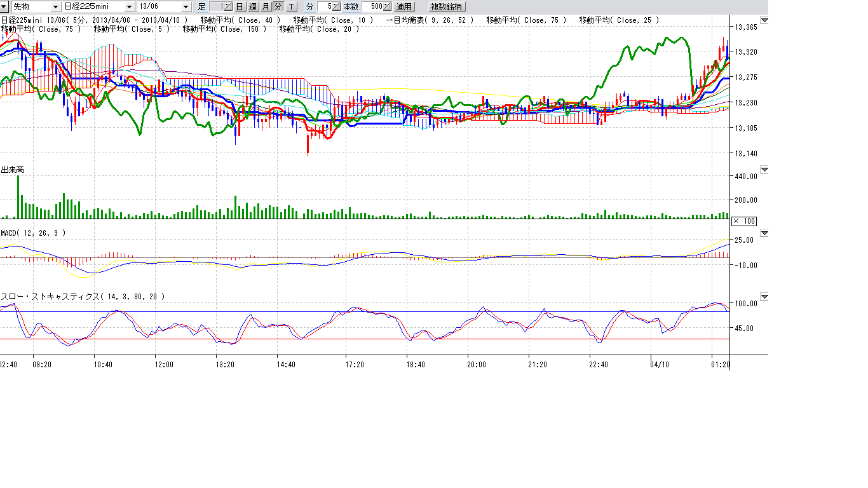Switch chart to 週 (weekly) timeframe
868x488 pixels.
coord(252,7)
